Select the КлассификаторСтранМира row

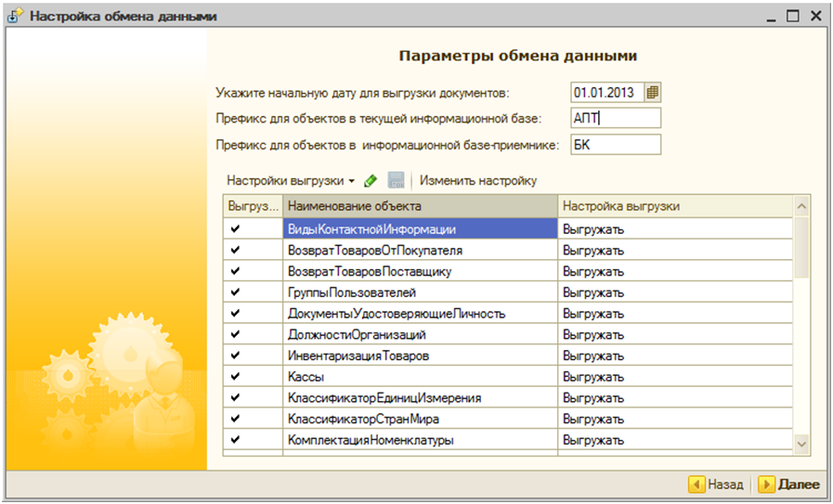(x=420, y=420)
